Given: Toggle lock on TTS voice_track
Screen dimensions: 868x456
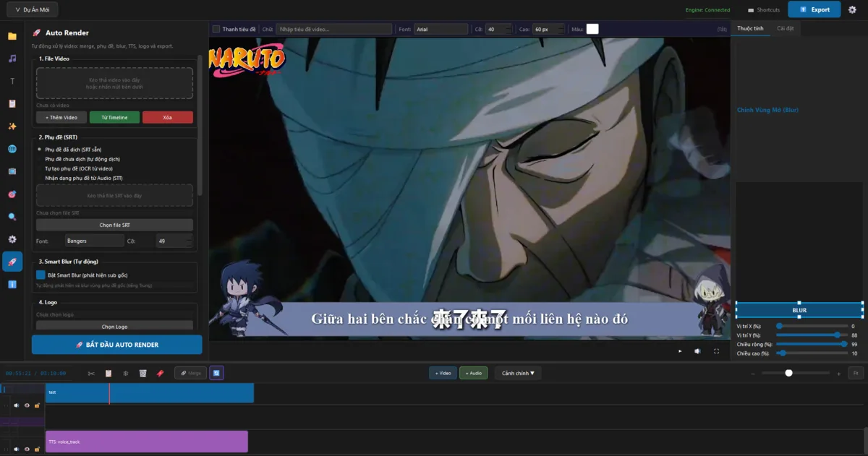Looking at the screenshot, I should point(37,449).
